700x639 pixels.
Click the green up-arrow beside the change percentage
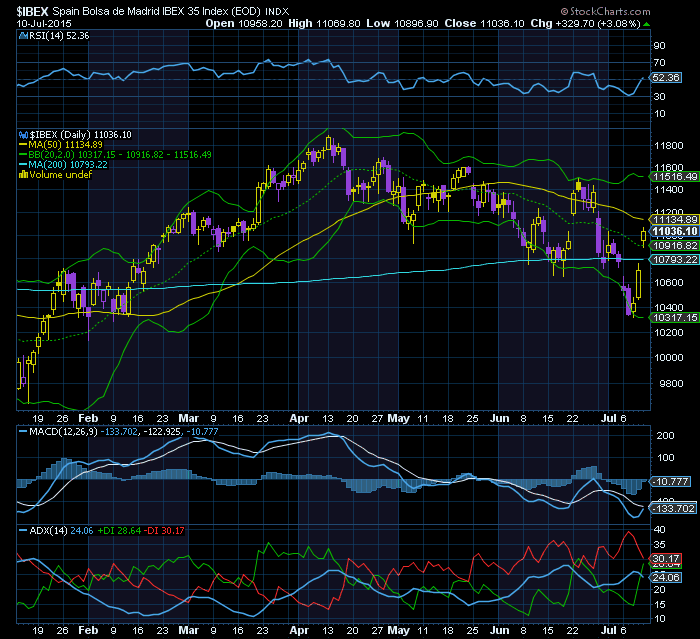[x=647, y=24]
